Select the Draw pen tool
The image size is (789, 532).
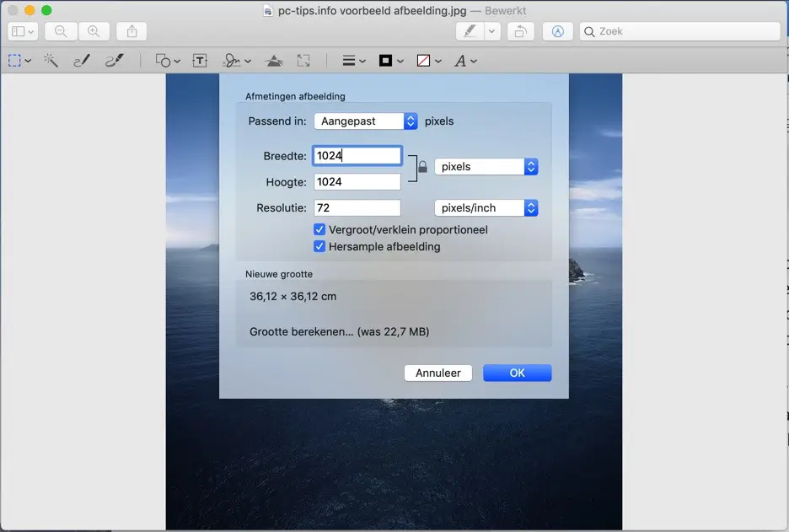click(x=115, y=61)
